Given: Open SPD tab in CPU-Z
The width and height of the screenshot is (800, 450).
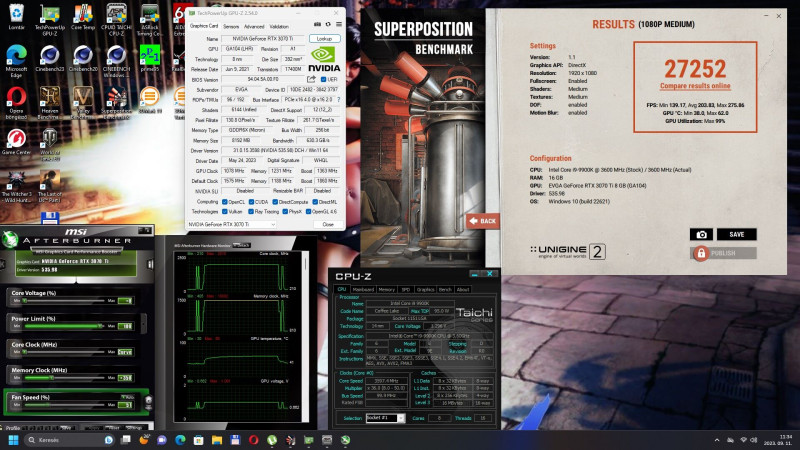Looking at the screenshot, I should pos(406,289).
